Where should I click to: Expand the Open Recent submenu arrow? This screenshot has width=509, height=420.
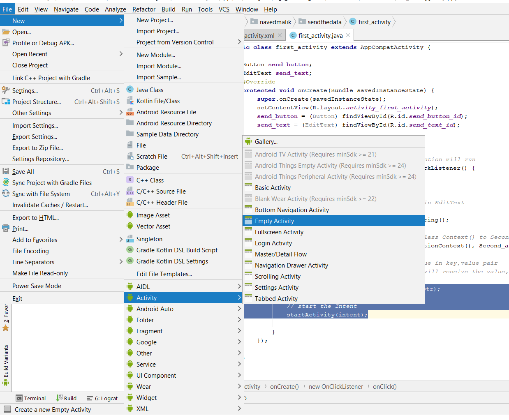pos(120,54)
